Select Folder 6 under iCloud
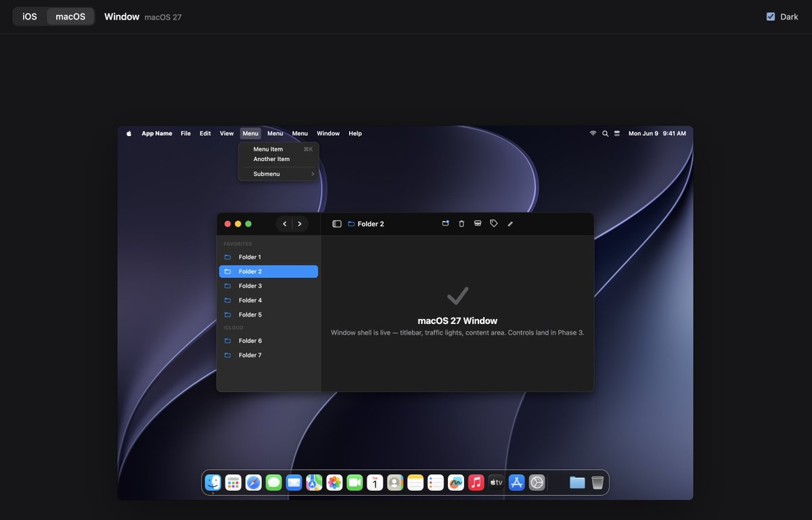Screen dimensions: 812x520 269,341
